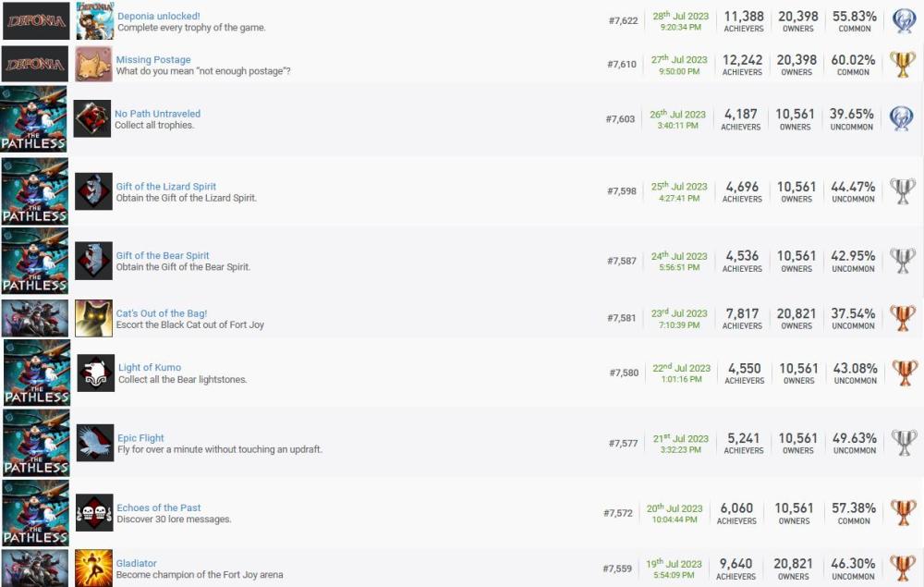Viewport: 924px width, 587px height.
Task: Click the Gift of the Bear Spirit icon
Action: (93, 261)
